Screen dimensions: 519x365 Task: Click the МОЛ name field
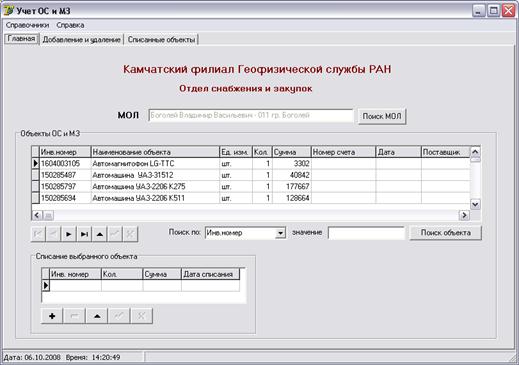[x=251, y=116]
